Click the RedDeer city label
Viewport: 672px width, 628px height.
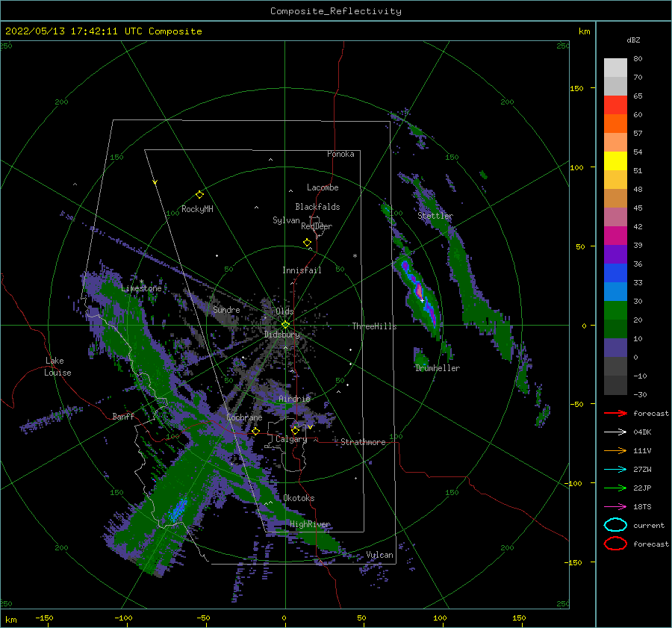click(317, 226)
